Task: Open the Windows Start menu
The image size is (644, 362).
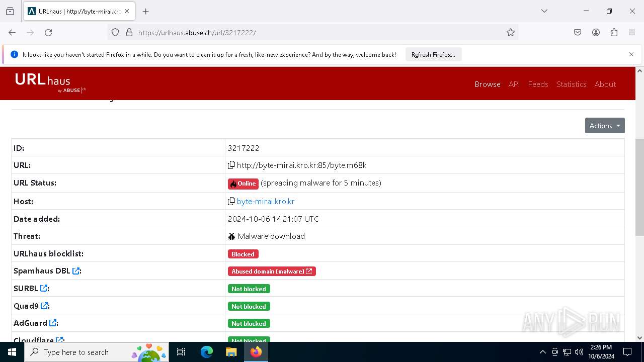Action: (12, 352)
